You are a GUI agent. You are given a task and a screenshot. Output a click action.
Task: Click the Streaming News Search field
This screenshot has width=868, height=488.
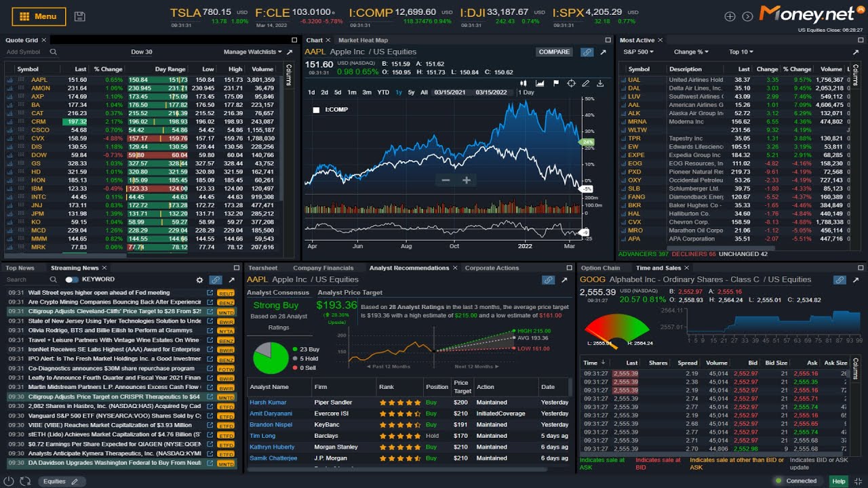[26, 279]
